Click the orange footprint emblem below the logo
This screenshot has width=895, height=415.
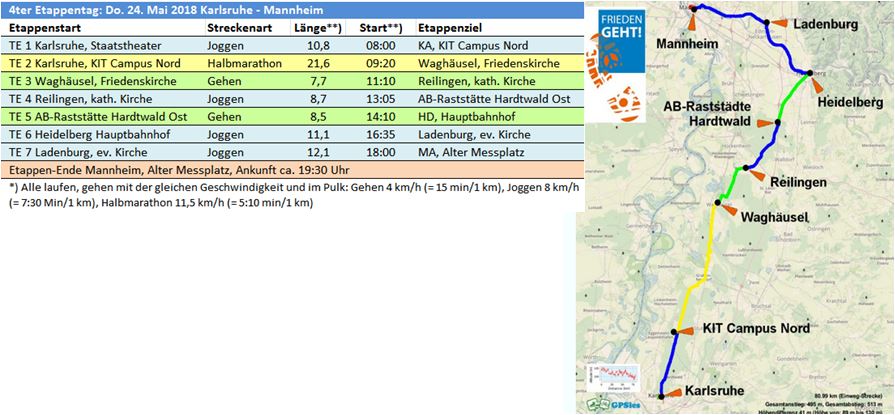tap(624, 103)
